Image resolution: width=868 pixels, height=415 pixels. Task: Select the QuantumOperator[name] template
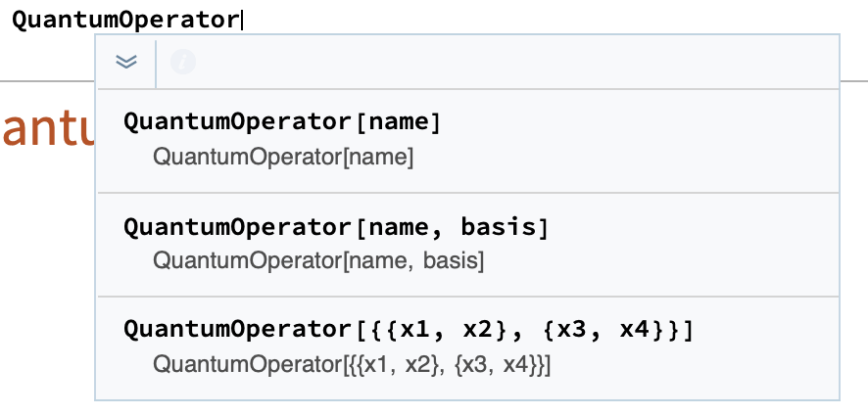coord(468,141)
